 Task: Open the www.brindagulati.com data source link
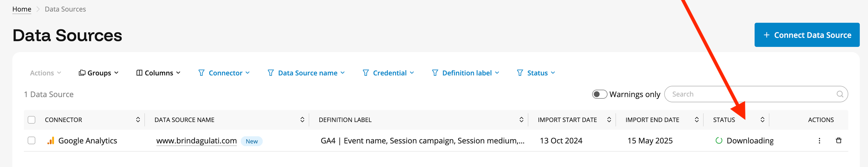(197, 141)
